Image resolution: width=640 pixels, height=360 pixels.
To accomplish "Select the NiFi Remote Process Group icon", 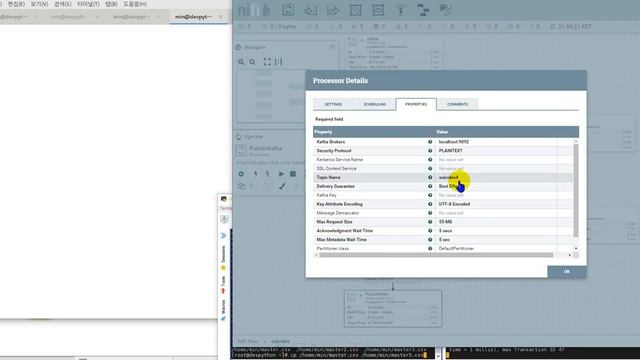I will (x=378, y=10).
